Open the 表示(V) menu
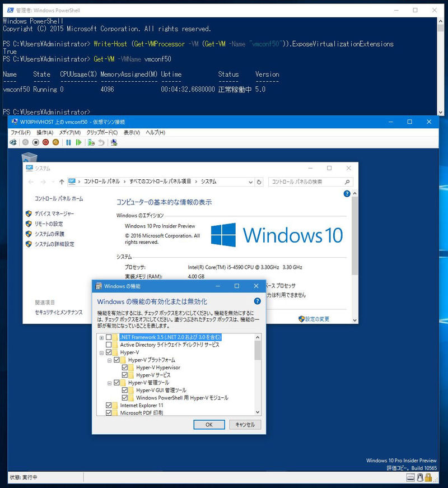Screen dimensions: 448x488 [132, 133]
